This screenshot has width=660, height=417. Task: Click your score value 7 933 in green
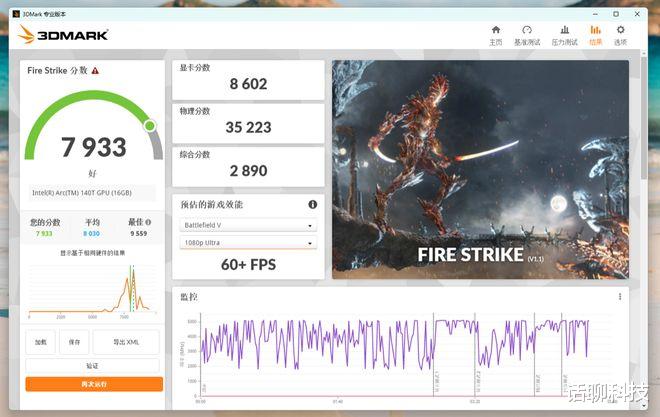44,234
